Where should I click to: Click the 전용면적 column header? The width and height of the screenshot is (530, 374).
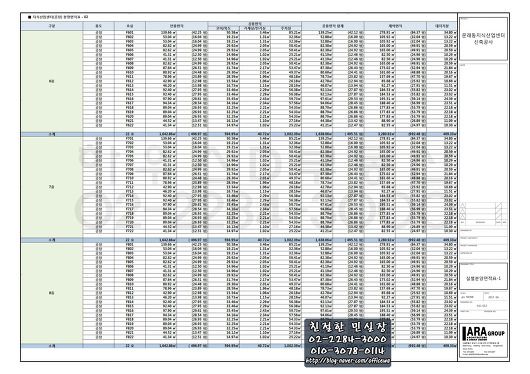[176, 26]
